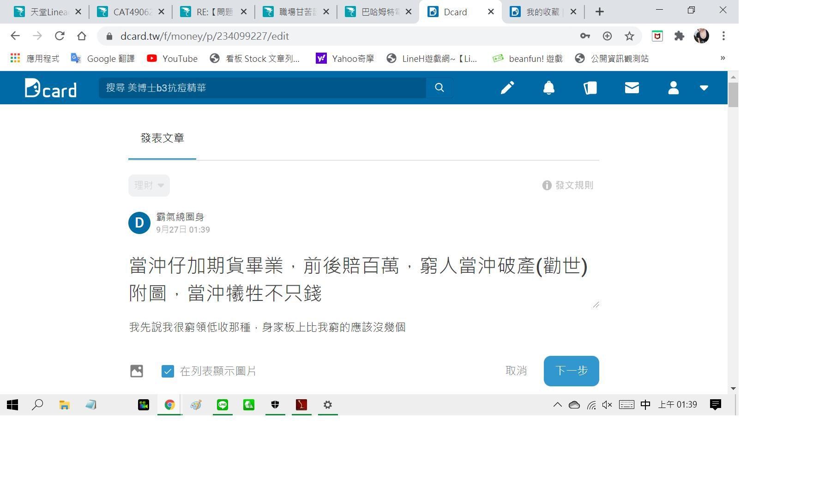819x504 pixels.
Task: Open LINE from the taskbar
Action: [223, 405]
